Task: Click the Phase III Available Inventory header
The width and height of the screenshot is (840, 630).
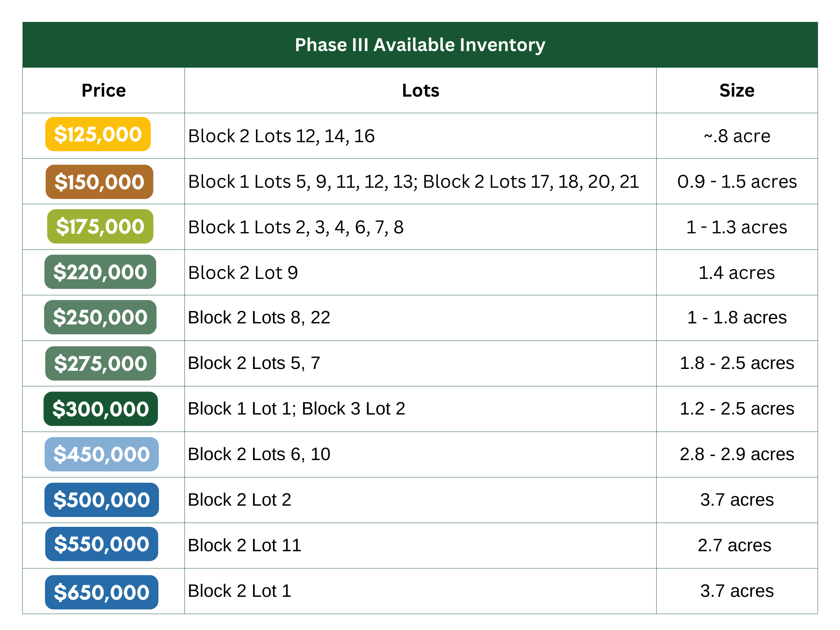Action: pyautogui.click(x=420, y=45)
